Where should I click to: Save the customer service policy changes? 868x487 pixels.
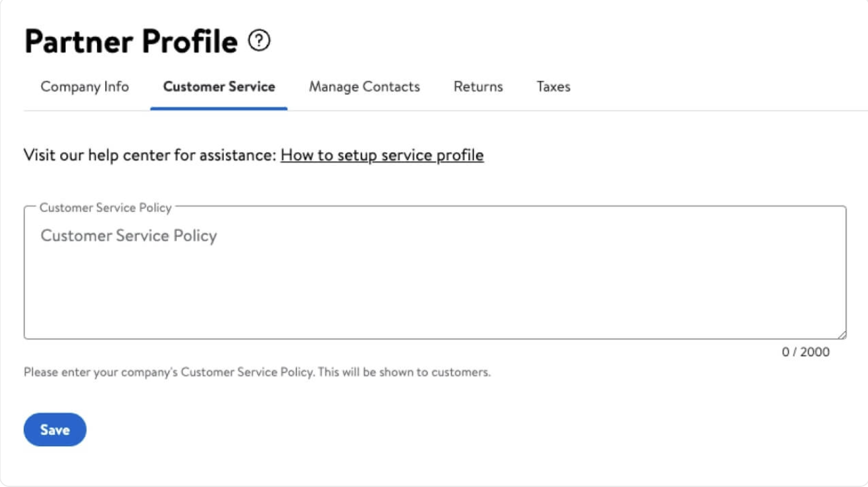tap(54, 429)
